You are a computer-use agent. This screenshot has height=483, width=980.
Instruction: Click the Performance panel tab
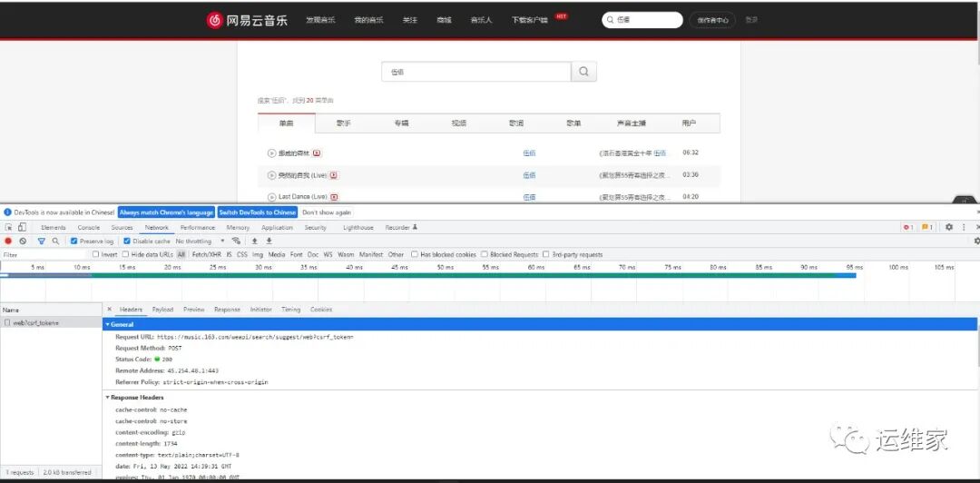tap(198, 228)
